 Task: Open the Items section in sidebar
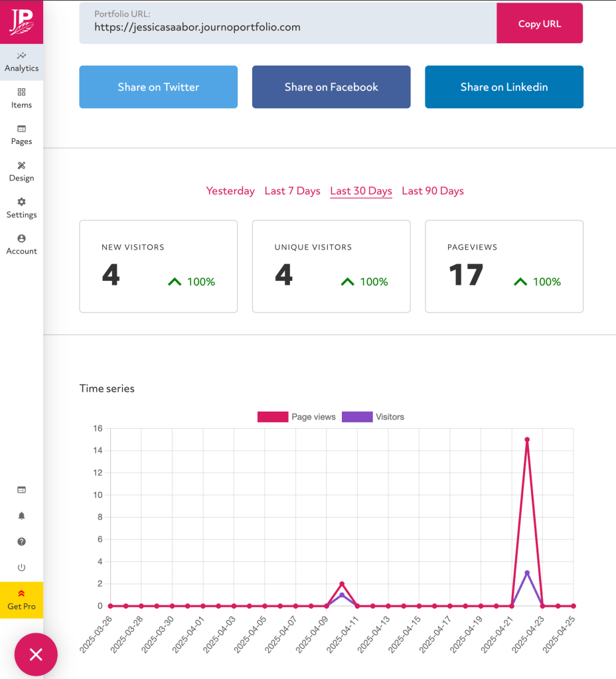pyautogui.click(x=21, y=98)
